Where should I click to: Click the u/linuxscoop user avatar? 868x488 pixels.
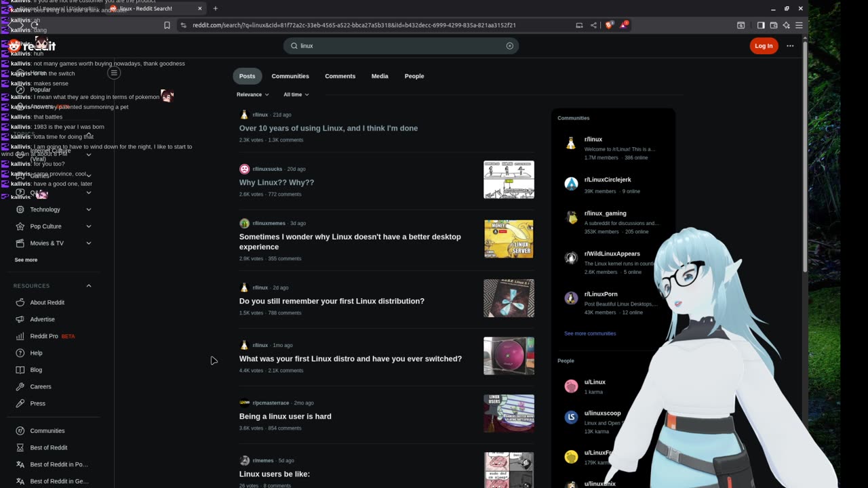[x=571, y=417]
